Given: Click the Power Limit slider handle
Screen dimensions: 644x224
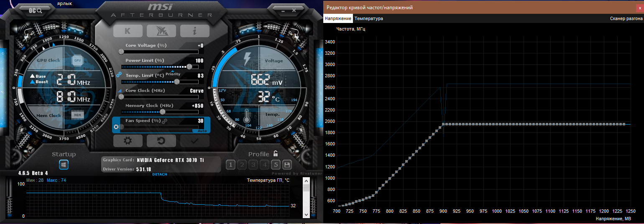Looking at the screenshot, I should (x=189, y=66).
